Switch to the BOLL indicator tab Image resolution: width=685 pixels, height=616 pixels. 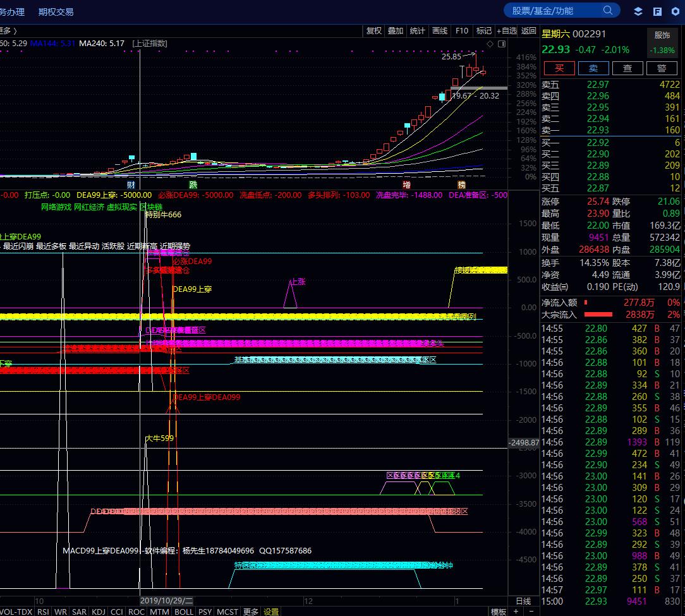(x=184, y=612)
